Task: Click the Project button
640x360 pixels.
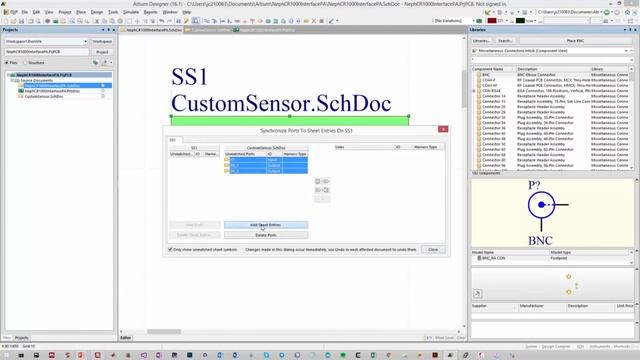Action: 102,52
